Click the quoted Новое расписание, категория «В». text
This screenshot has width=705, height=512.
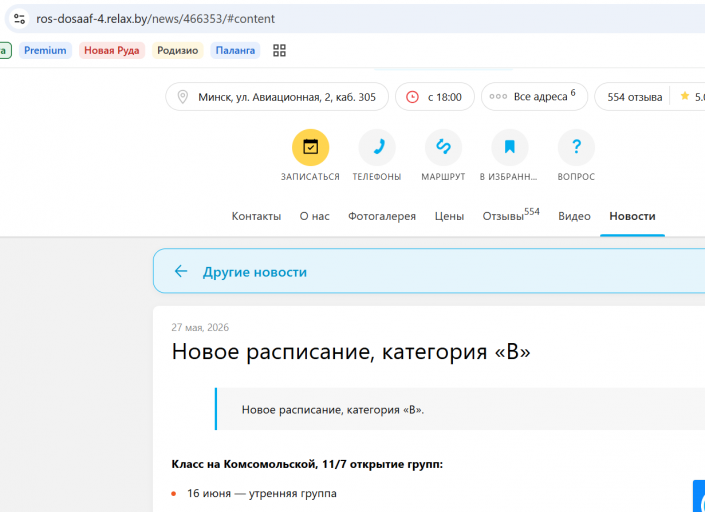[333, 410]
